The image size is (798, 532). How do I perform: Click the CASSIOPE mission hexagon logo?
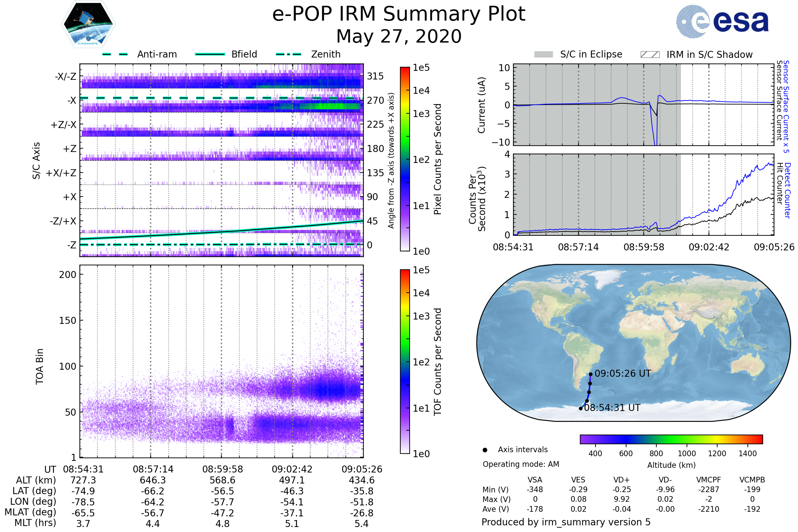pyautogui.click(x=88, y=24)
